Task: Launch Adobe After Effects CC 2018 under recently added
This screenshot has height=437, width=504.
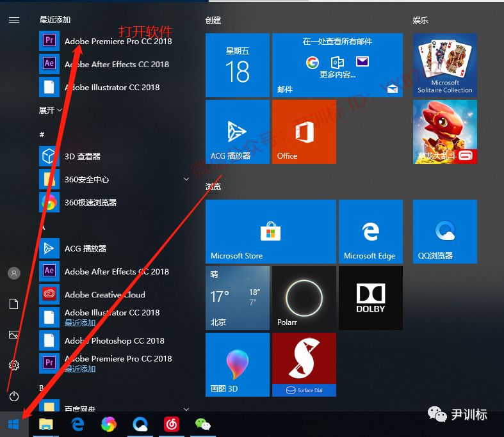Action: tap(114, 64)
